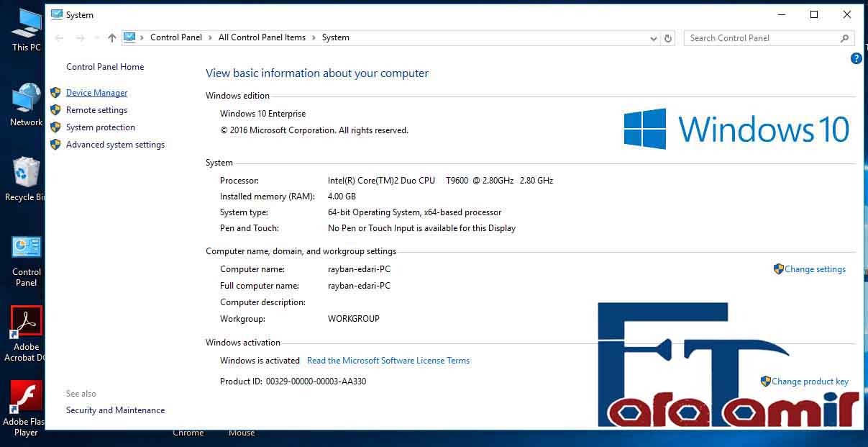Select the Control Panel desktop shortcut
Image resolution: width=868 pixels, height=447 pixels.
click(27, 261)
